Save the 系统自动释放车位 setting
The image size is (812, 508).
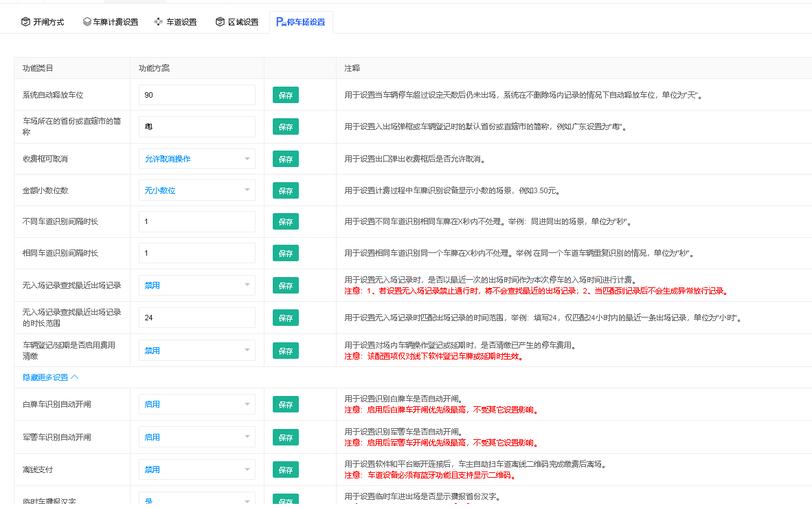point(286,96)
